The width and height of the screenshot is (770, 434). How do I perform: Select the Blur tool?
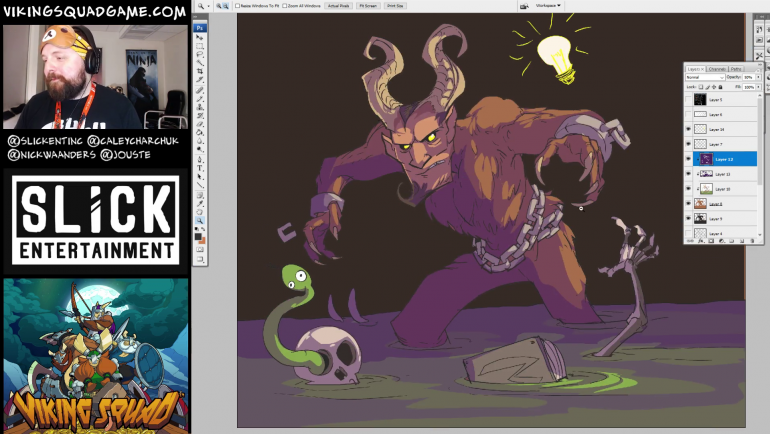pyautogui.click(x=200, y=141)
